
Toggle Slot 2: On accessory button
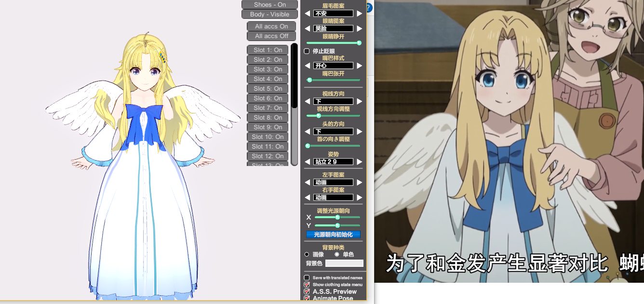pyautogui.click(x=268, y=60)
